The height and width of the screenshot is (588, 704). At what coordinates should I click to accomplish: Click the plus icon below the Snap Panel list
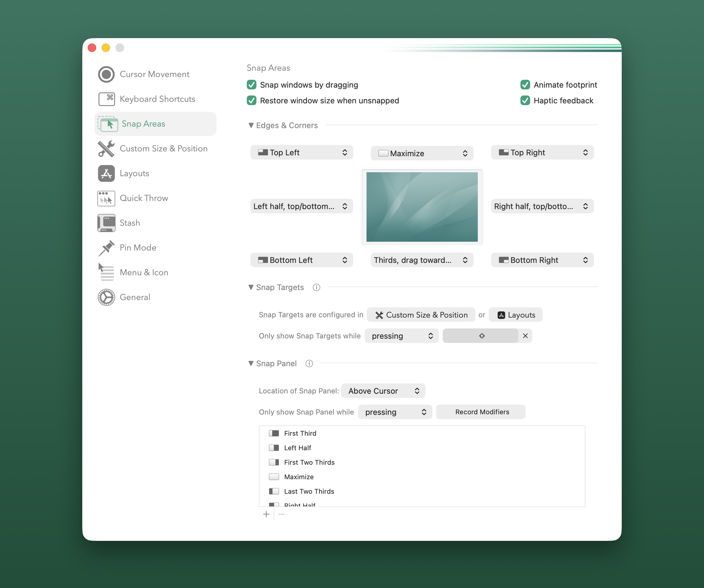pyautogui.click(x=266, y=514)
